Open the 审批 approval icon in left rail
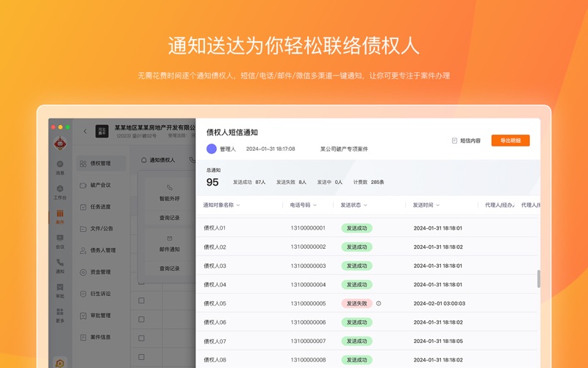This screenshot has height=368, width=588. point(60,291)
